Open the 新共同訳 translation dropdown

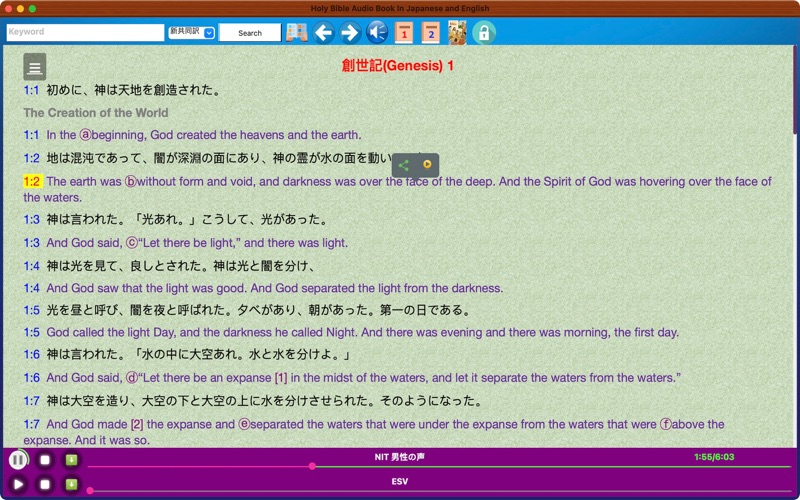[x=192, y=32]
